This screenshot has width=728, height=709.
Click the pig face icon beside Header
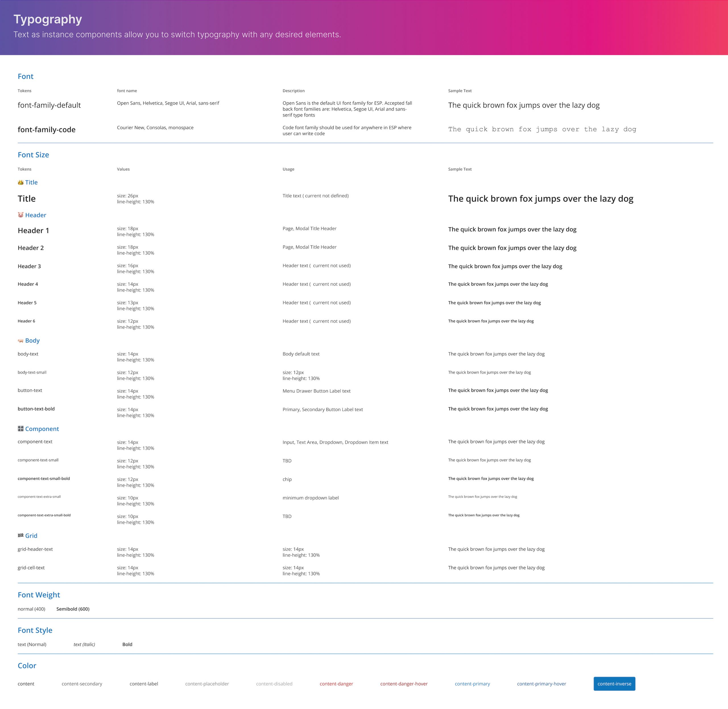pyautogui.click(x=20, y=215)
